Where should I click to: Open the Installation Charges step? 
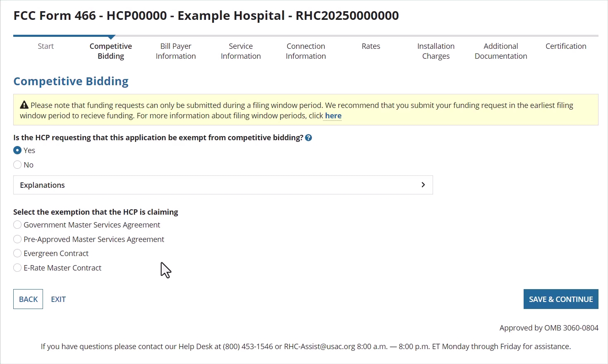coord(436,51)
